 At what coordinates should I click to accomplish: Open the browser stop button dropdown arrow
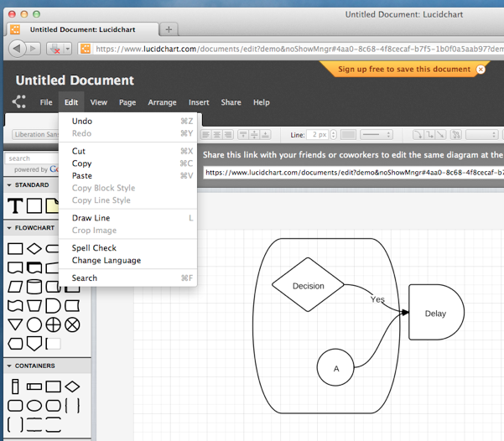point(67,49)
